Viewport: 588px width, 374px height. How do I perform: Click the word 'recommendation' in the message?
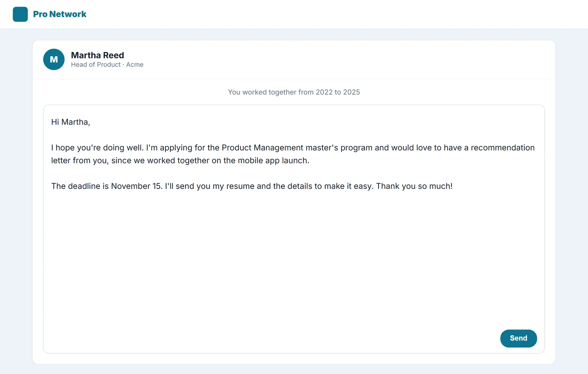tap(502, 148)
